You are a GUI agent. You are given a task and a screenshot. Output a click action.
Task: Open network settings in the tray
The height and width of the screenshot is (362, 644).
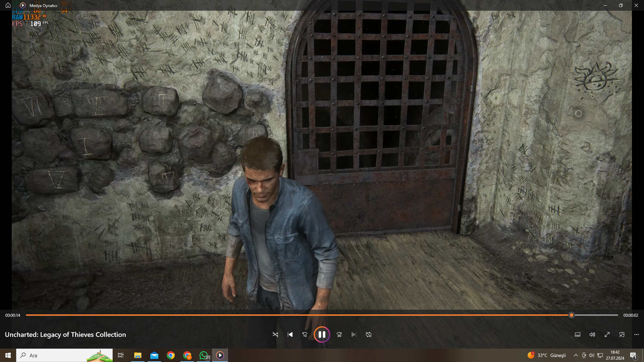click(x=600, y=355)
